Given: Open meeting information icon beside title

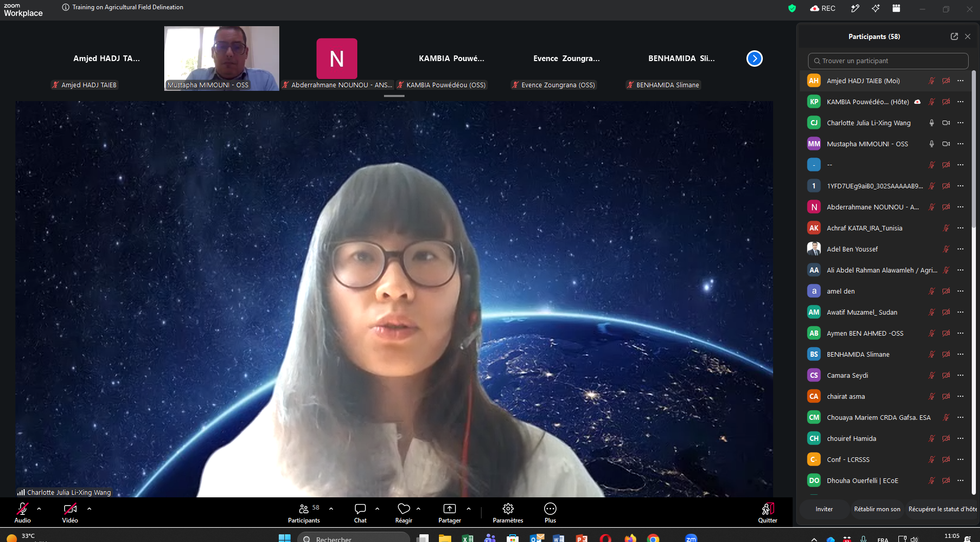Looking at the screenshot, I should point(66,7).
